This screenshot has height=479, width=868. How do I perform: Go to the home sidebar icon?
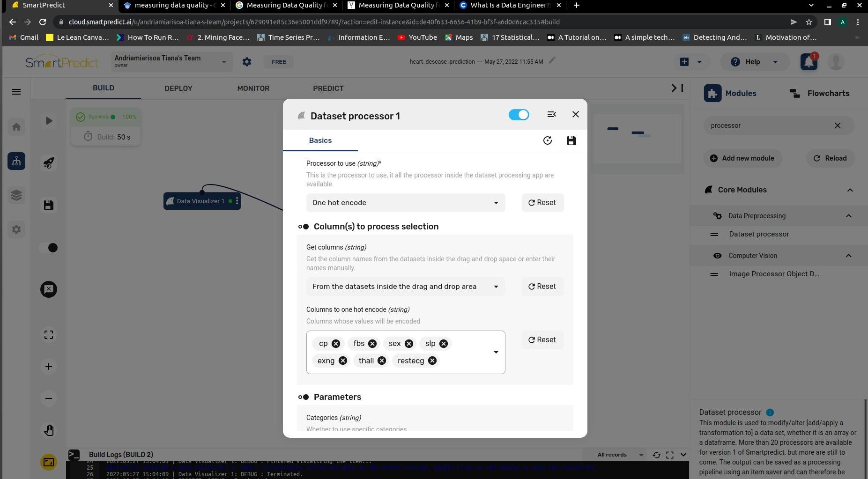pyautogui.click(x=16, y=127)
